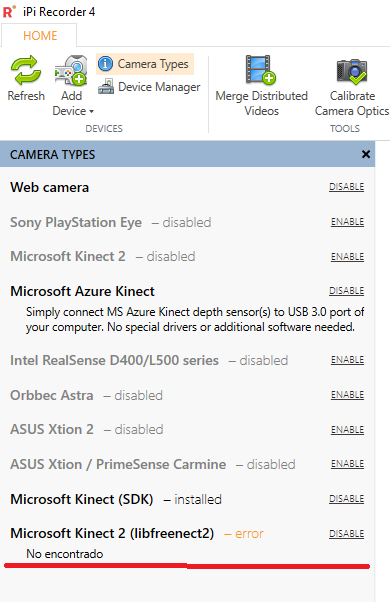The image size is (390, 602).
Task: Enable ASUS Xtion 2 camera
Action: 347,430
